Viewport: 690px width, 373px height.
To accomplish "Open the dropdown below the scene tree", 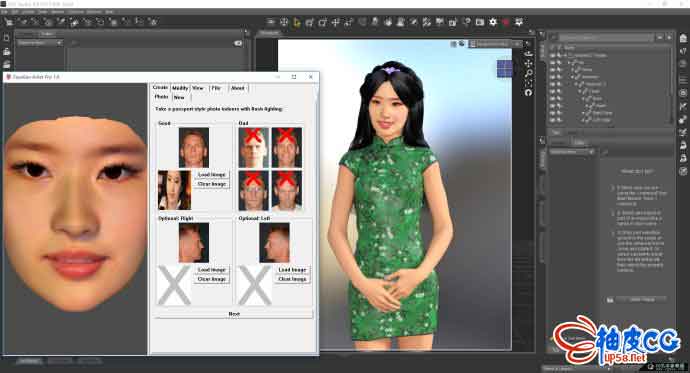I will tap(572, 152).
